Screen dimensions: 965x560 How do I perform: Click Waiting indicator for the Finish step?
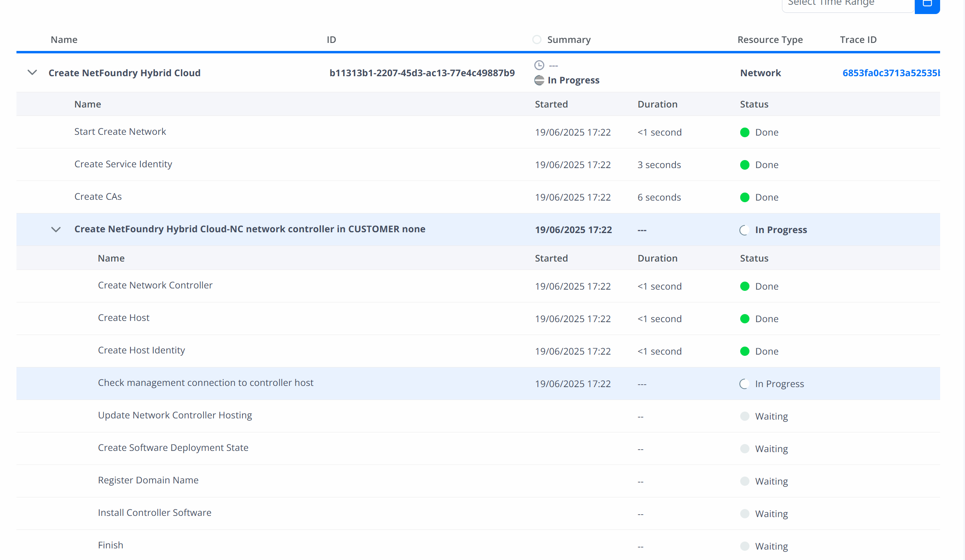745,546
